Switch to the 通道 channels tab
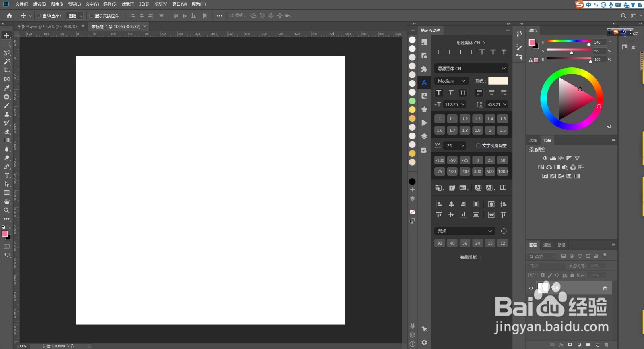This screenshot has width=644, height=349. (547, 245)
